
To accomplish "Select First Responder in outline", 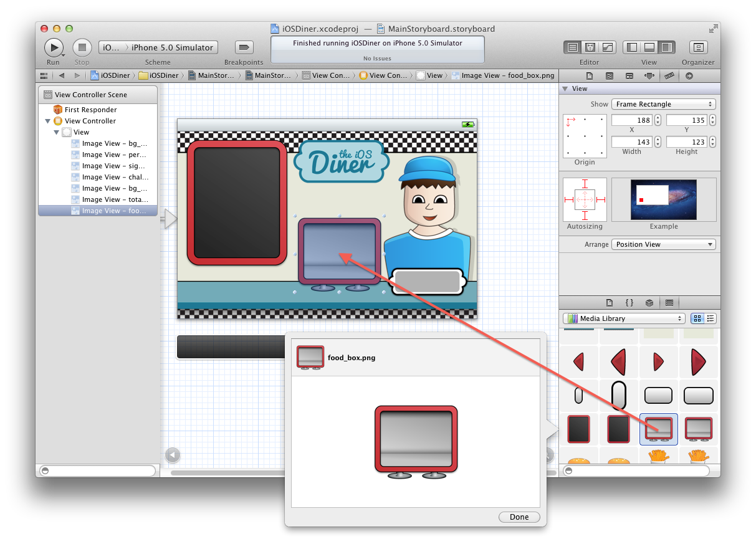I will tap(90, 110).
